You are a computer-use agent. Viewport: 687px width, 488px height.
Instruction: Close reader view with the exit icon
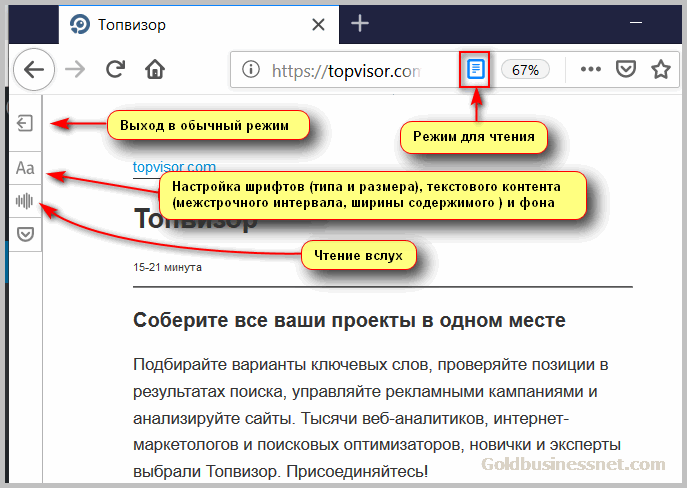pos(25,123)
